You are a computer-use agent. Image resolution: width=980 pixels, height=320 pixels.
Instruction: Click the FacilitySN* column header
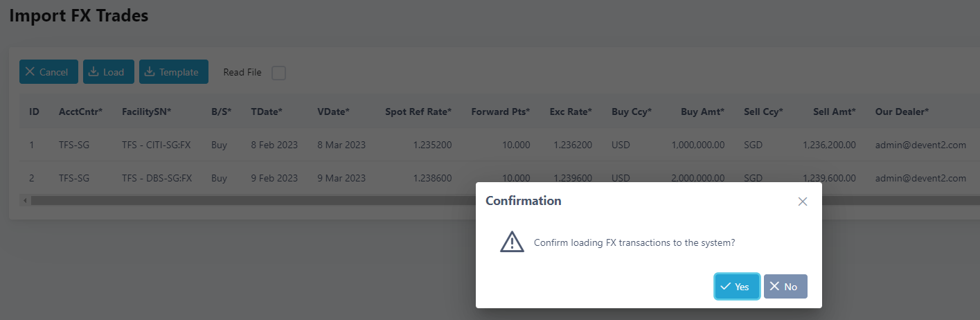tap(146, 112)
